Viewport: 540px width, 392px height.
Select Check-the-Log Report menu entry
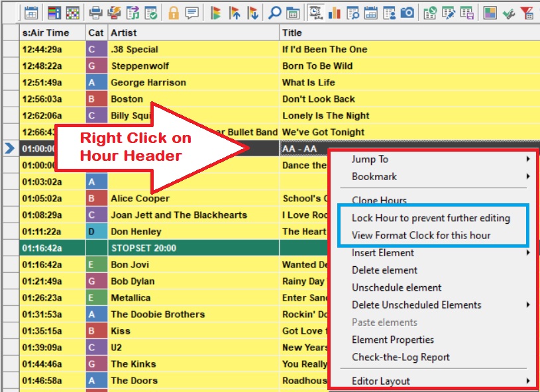(x=400, y=358)
